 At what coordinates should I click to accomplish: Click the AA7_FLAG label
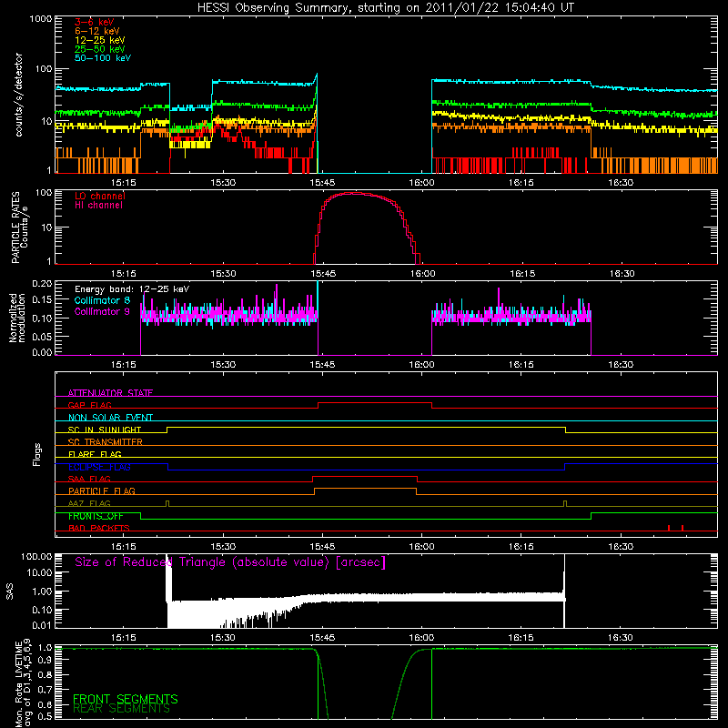point(89,503)
